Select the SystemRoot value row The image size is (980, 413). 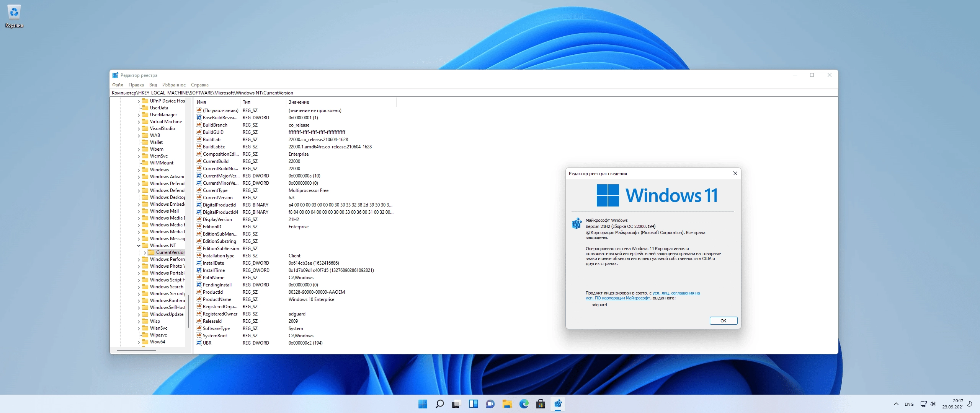pos(295,336)
